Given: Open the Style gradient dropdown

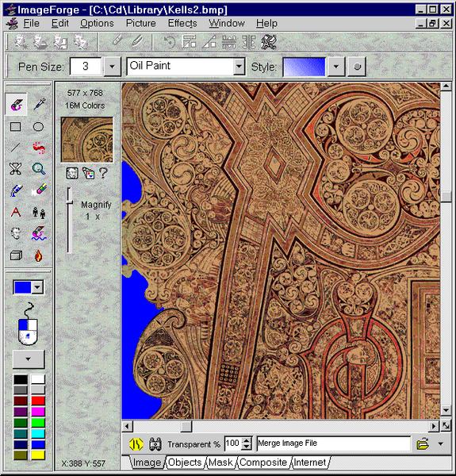Looking at the screenshot, I should [336, 67].
